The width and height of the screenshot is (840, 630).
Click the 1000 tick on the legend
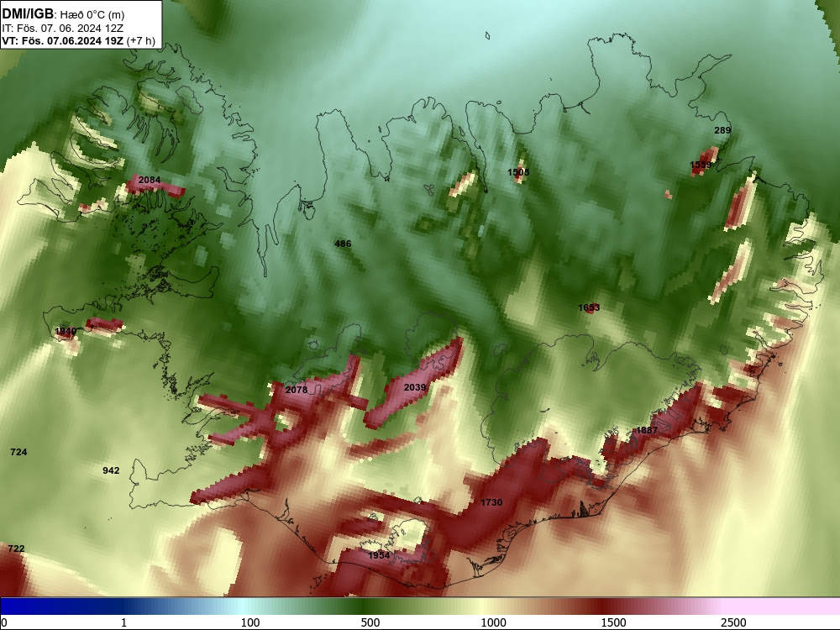coord(493,622)
